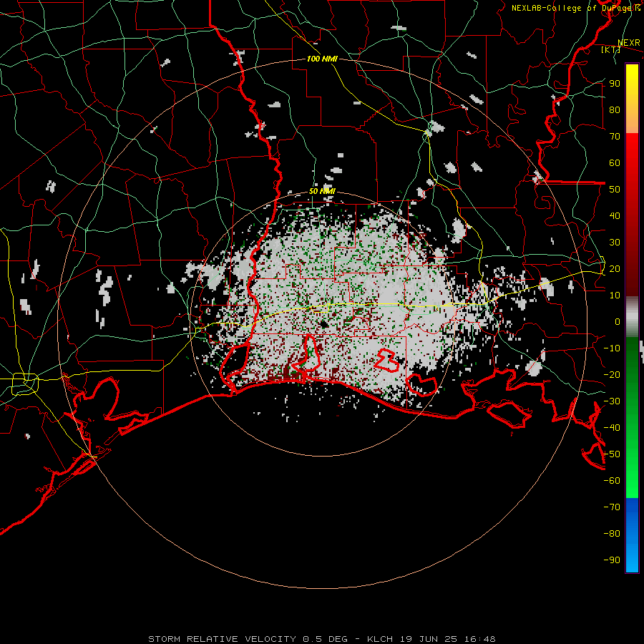The height and width of the screenshot is (644, 644).
Task: Click the 10 value on velocity scale
Action: [615, 296]
